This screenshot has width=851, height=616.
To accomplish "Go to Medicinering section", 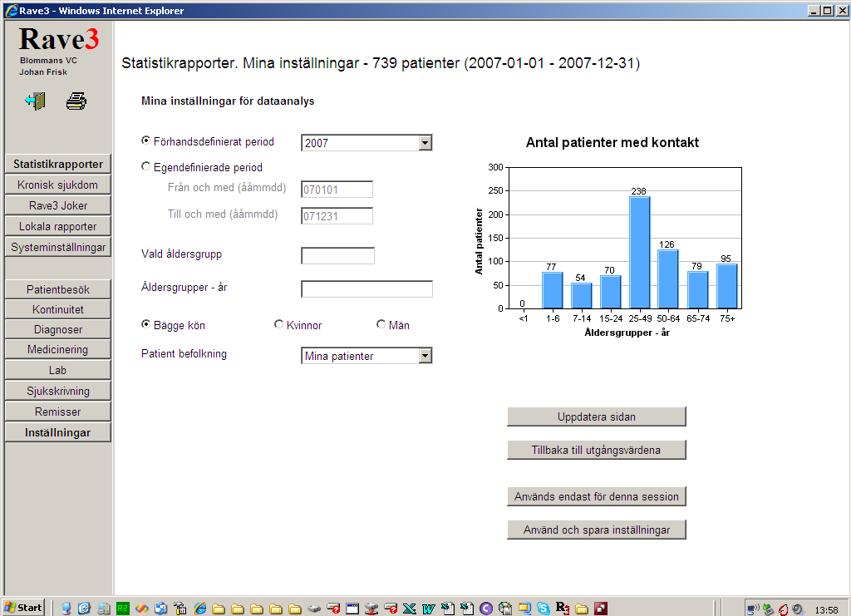I will pos(58,349).
